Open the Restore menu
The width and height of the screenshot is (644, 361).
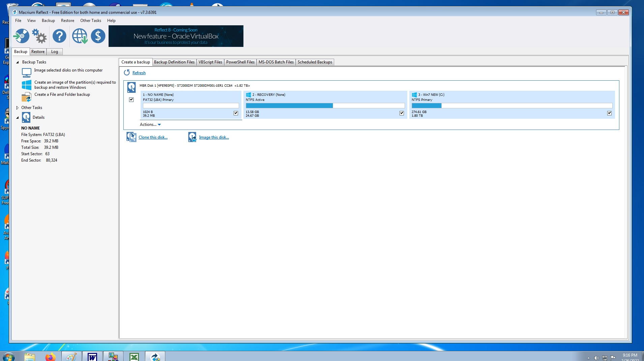point(67,21)
